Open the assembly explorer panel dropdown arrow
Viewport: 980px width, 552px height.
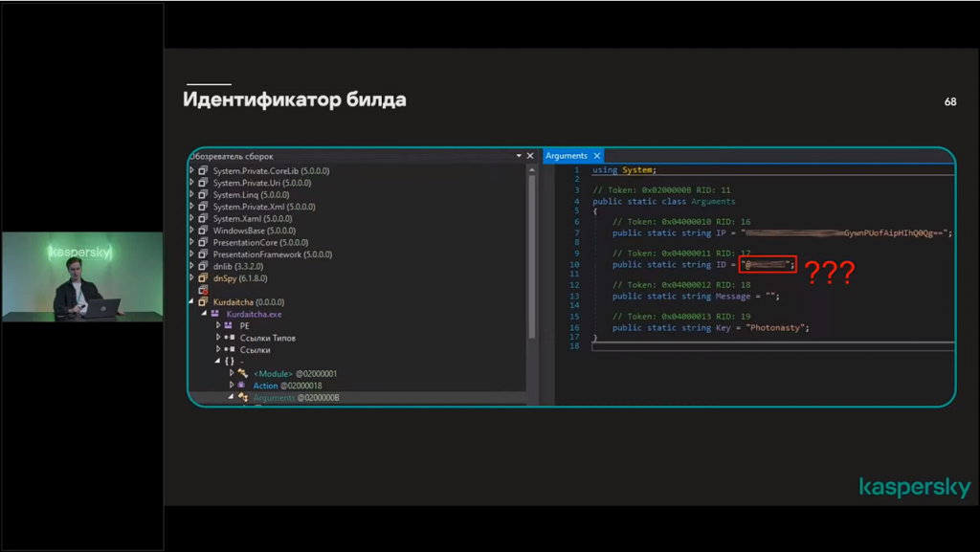pos(519,156)
